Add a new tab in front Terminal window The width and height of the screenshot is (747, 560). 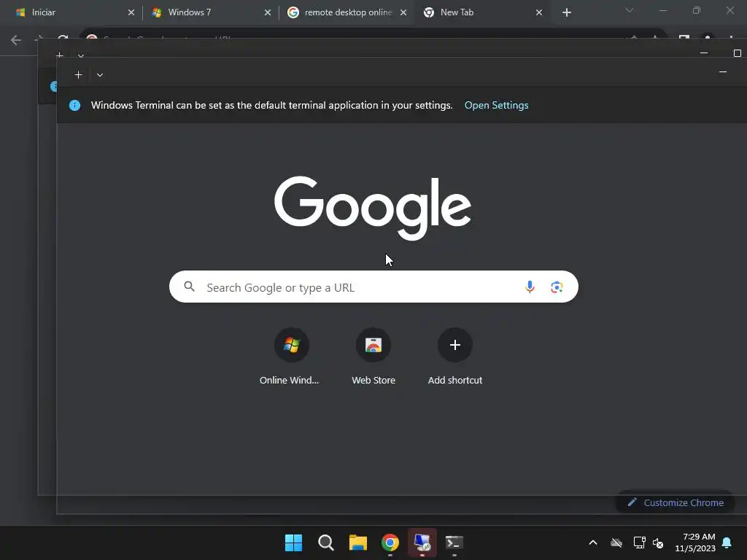pos(78,75)
